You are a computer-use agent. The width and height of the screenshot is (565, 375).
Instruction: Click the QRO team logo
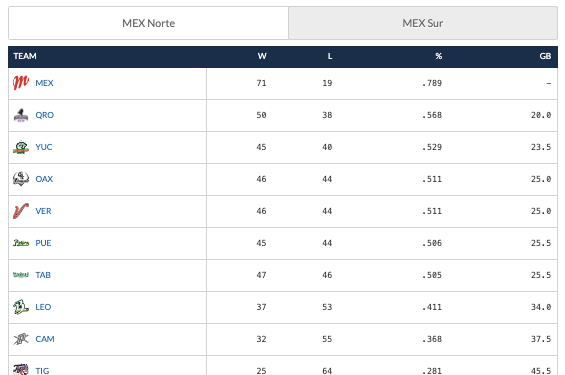click(21, 115)
